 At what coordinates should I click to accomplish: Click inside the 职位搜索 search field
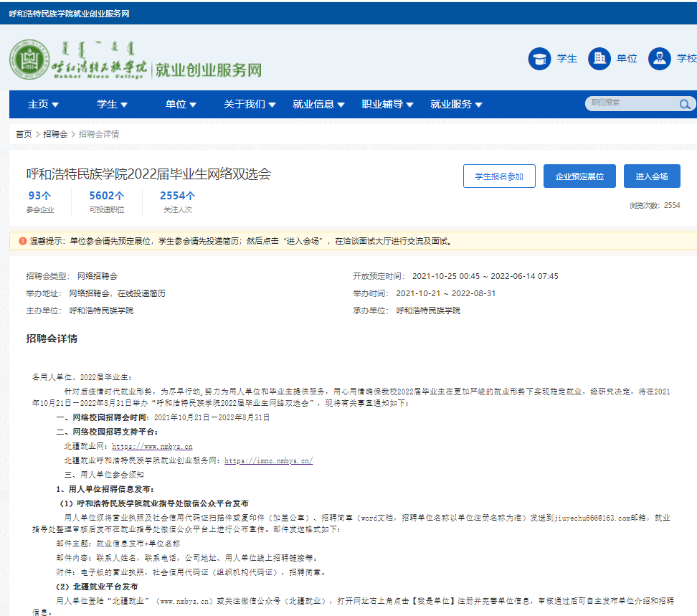(631, 103)
